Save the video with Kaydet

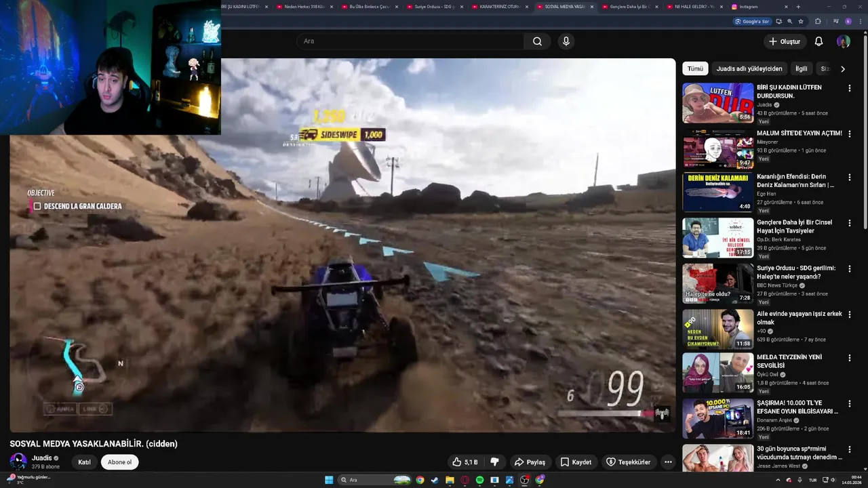pyautogui.click(x=576, y=462)
